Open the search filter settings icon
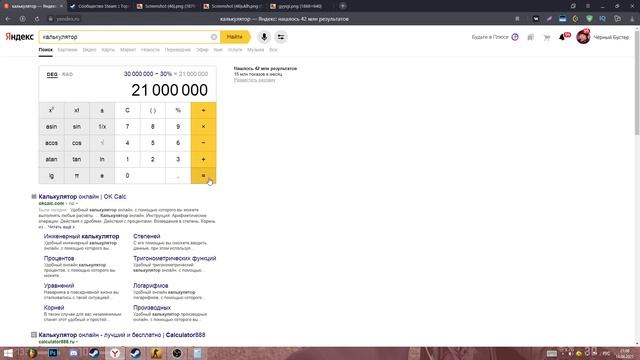Image resolution: width=640 pixels, height=360 pixels. (x=281, y=37)
